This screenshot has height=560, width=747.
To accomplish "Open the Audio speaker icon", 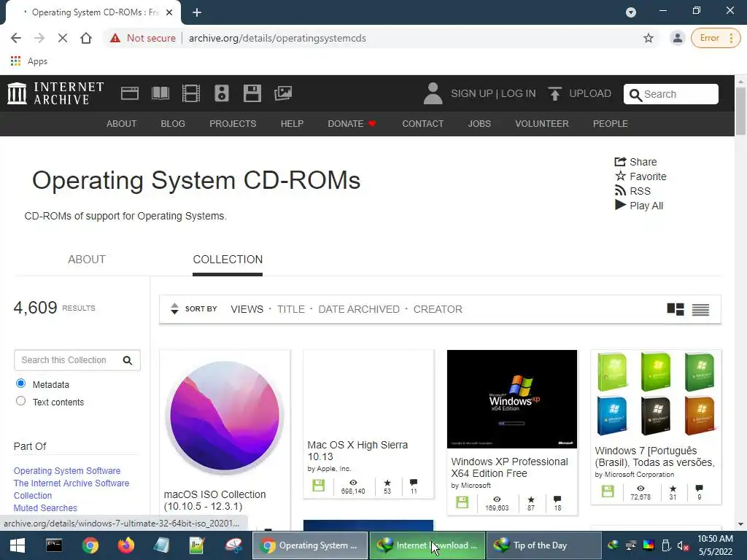I will [222, 93].
